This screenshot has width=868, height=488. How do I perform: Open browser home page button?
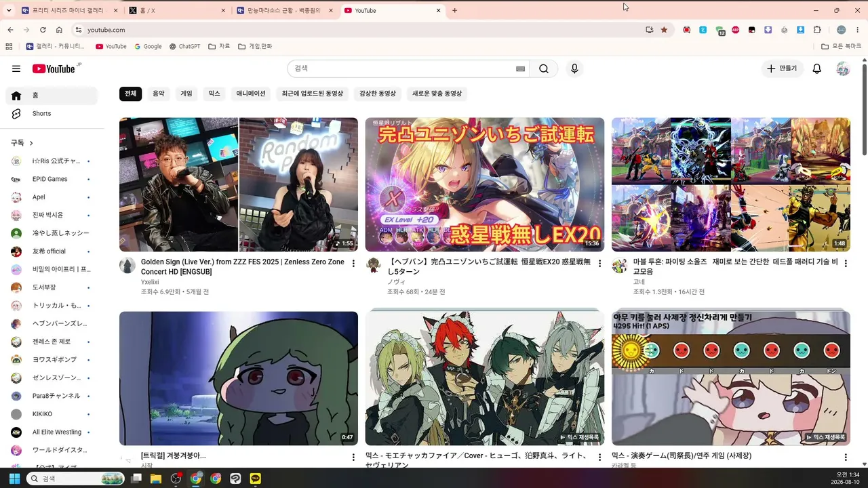click(59, 30)
